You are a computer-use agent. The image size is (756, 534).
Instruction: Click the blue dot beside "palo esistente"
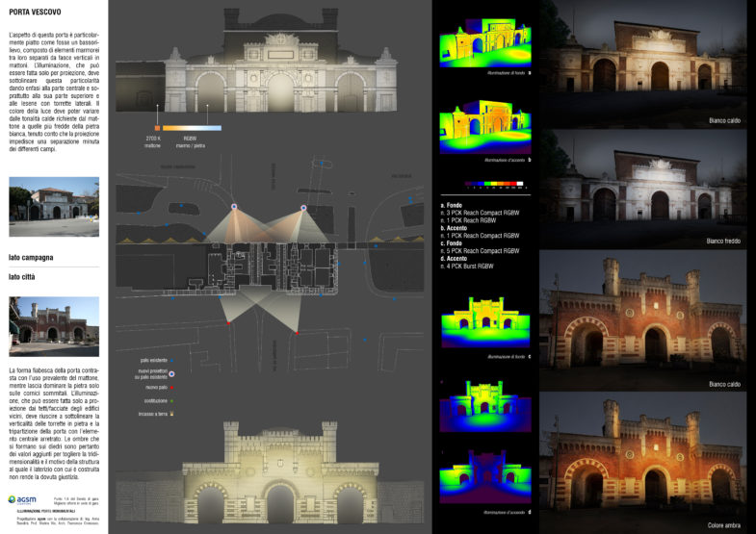[171, 360]
